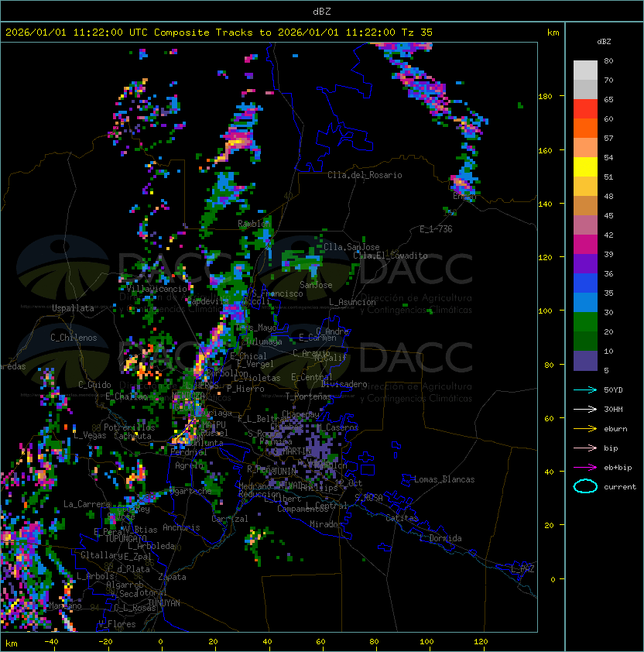Pick the bright yellow 51–54 dBZ swatch
The image size is (644, 652).
coord(585,166)
